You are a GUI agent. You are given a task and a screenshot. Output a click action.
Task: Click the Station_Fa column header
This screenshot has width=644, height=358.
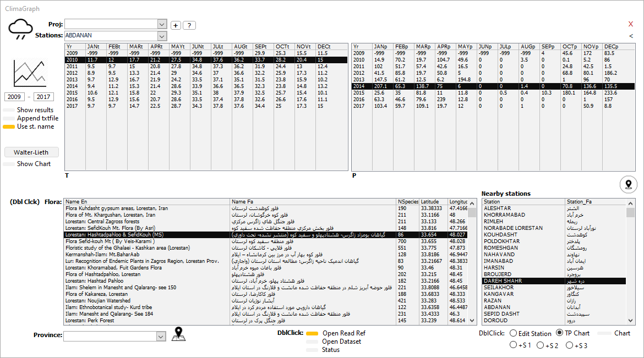click(596, 202)
